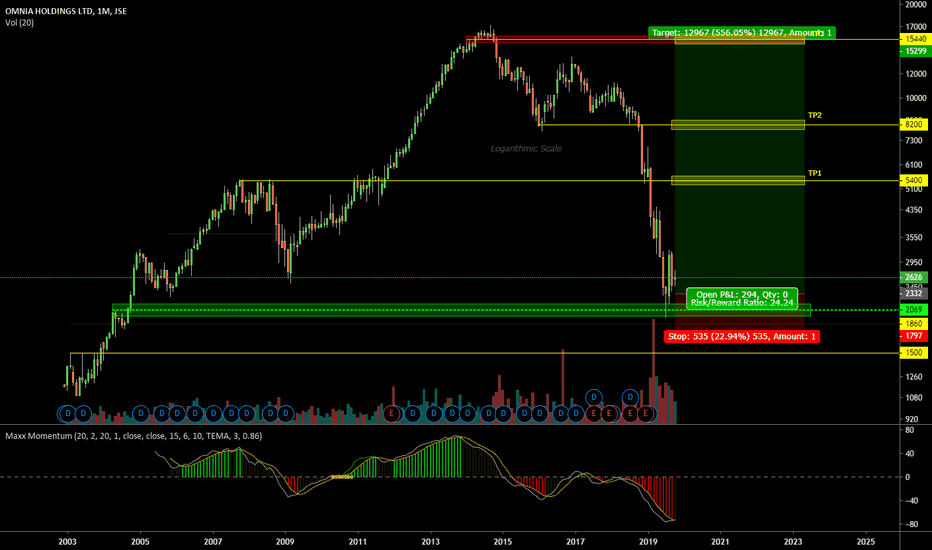Click 2009 on the time axis
Screen dimensions: 932x550
285,542
